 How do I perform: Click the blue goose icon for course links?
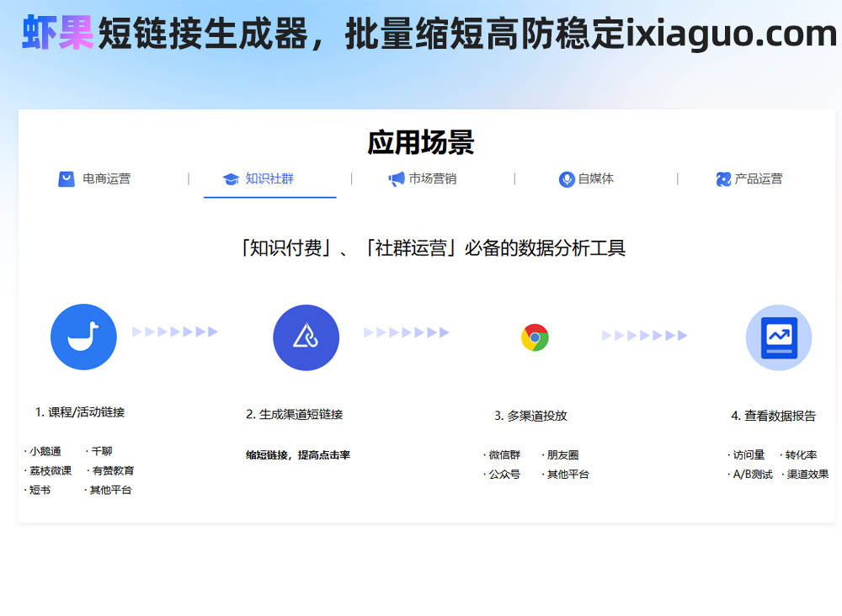point(83,337)
